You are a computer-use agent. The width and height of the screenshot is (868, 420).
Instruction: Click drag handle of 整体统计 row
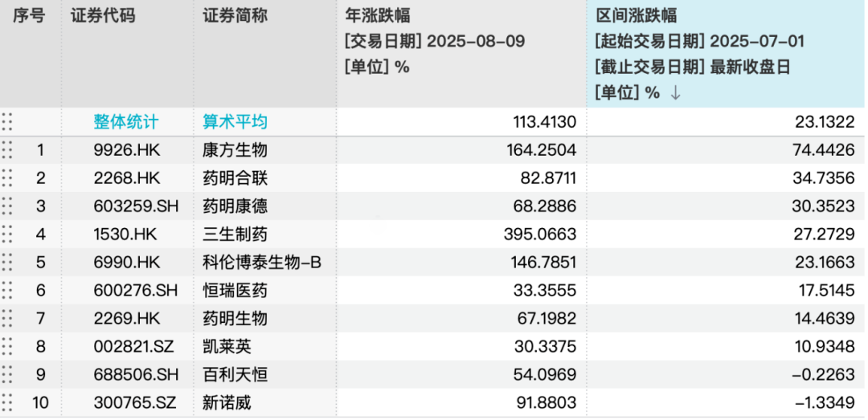click(x=7, y=122)
